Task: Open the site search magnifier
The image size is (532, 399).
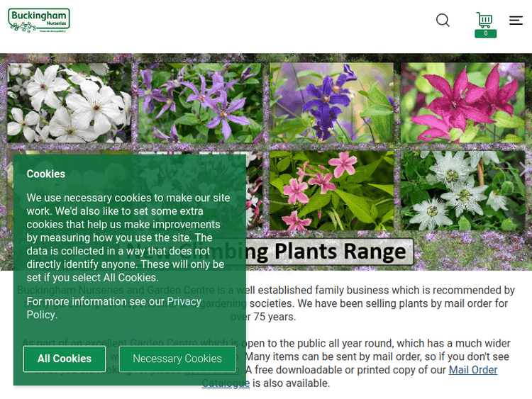Action: (x=443, y=21)
